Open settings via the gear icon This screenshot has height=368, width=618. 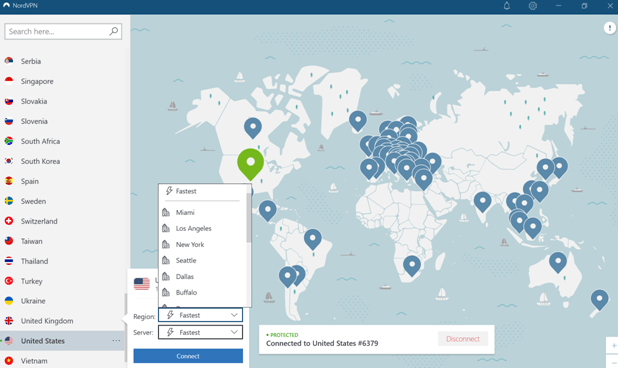click(x=532, y=6)
